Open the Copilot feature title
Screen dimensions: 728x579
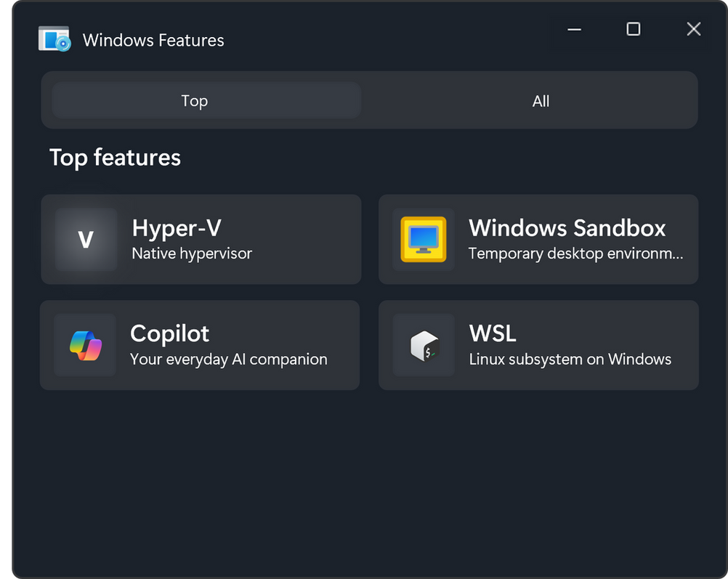coord(169,334)
